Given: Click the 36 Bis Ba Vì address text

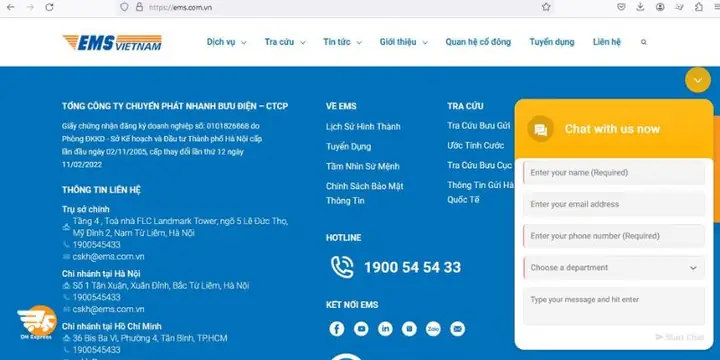Looking at the screenshot, I should click(150, 338).
